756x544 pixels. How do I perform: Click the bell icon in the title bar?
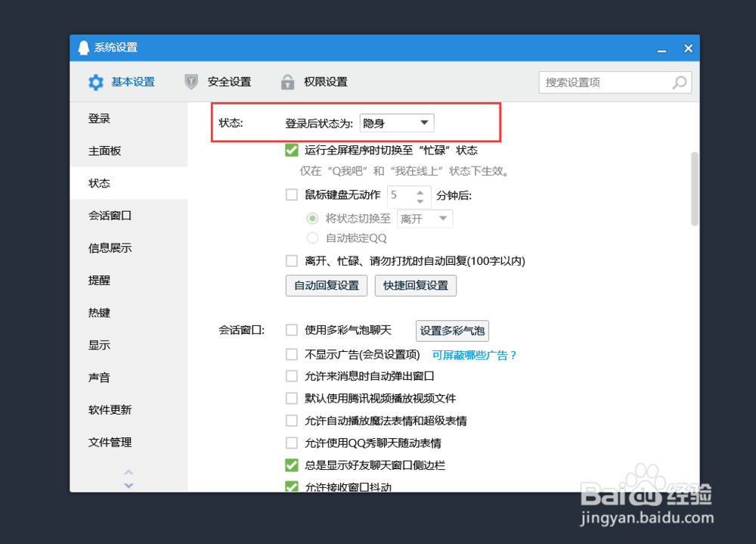pyautogui.click(x=83, y=47)
